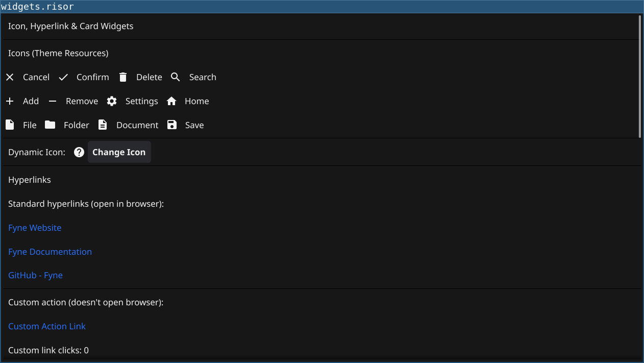
Task: Click the 'Hyperlinks' section heading
Action: (x=30, y=180)
